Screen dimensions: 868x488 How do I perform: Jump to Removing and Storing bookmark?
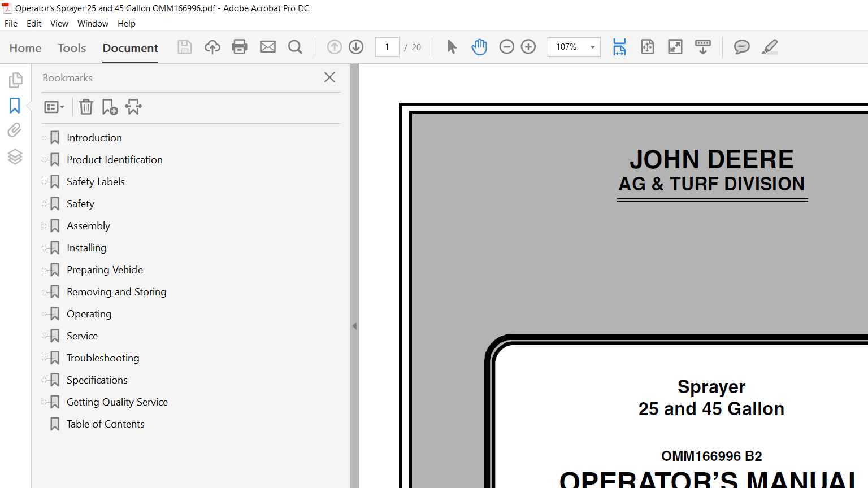pyautogui.click(x=116, y=292)
